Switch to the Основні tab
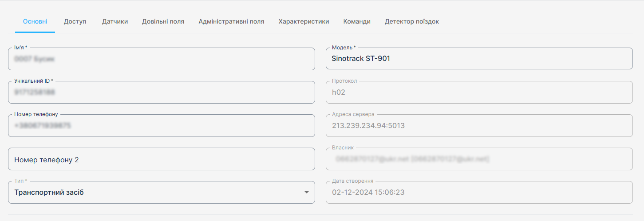This screenshot has height=221, width=644. tap(35, 21)
